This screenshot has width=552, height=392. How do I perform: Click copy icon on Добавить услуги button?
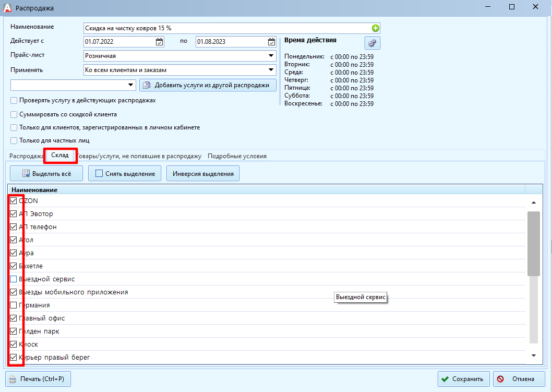click(x=147, y=85)
